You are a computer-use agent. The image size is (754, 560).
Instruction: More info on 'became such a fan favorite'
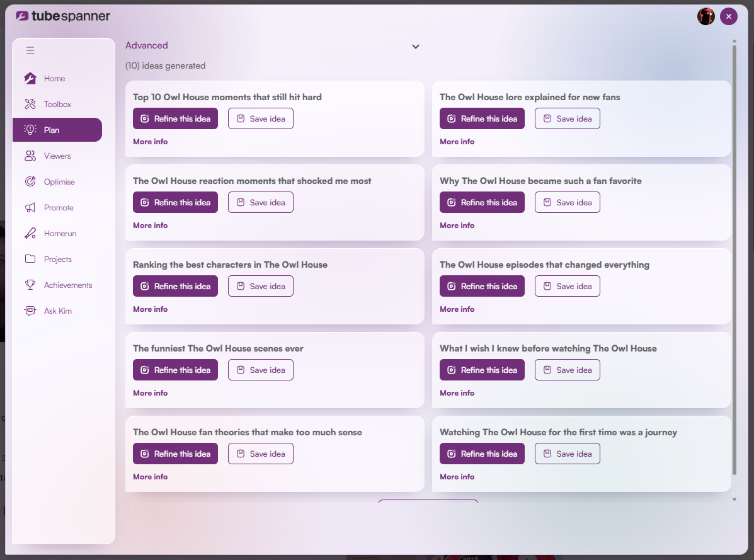457,226
